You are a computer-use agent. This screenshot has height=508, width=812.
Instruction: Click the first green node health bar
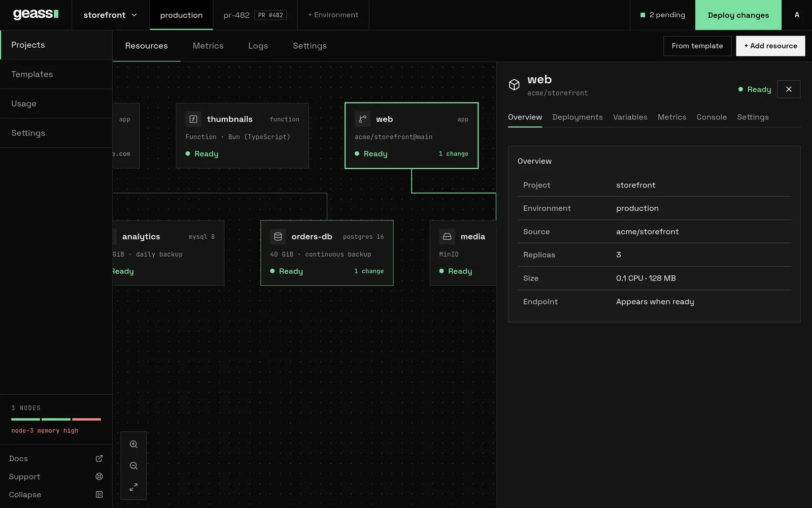25,419
